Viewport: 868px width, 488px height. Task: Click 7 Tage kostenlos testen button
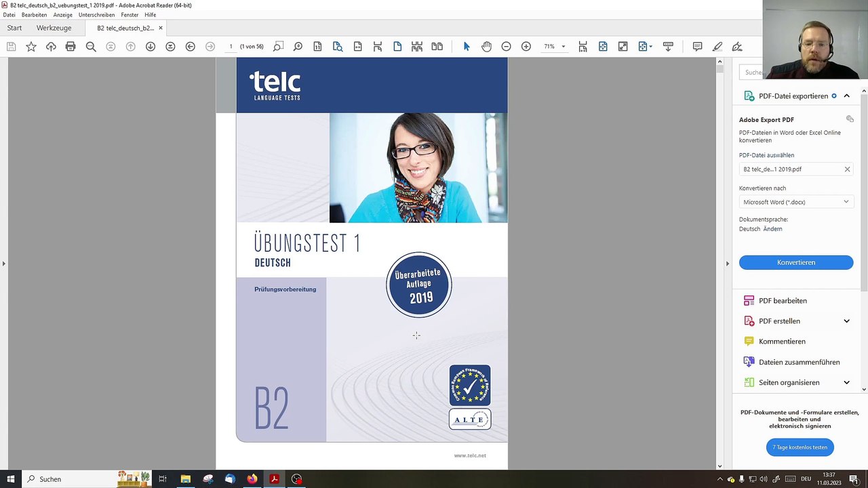click(x=800, y=447)
